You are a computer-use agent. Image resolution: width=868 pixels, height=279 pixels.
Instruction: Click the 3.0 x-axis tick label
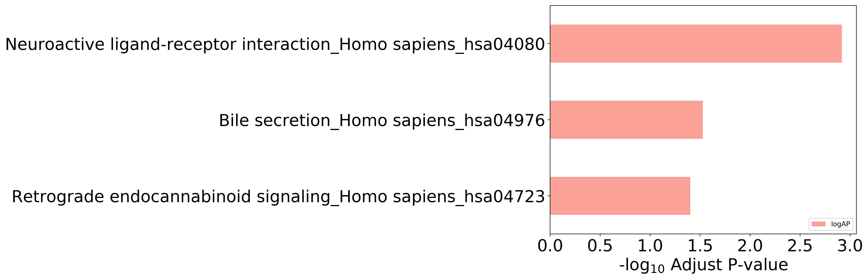click(x=850, y=246)
